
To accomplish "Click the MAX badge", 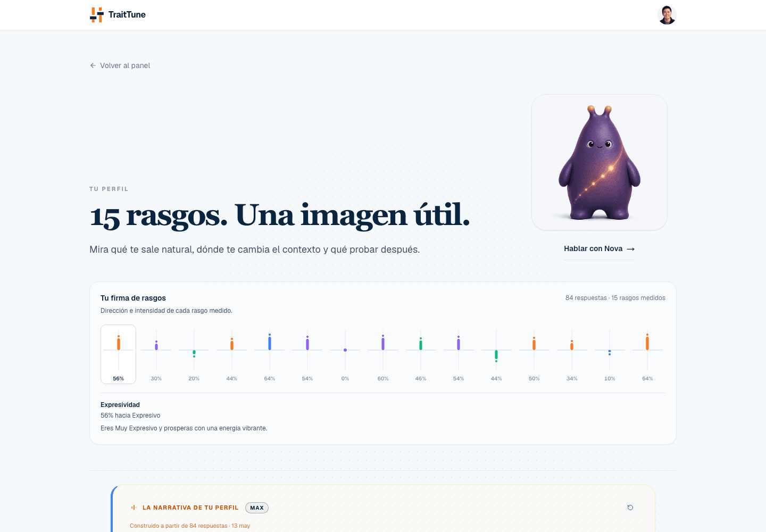I will click(257, 508).
